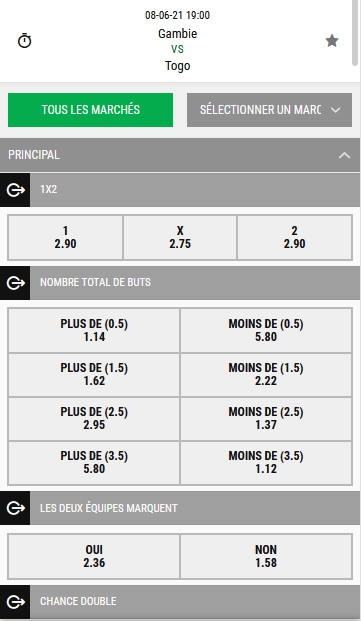Click the stopwatch icon beside Gambie
The width and height of the screenshot is (361, 621).
click(25, 41)
